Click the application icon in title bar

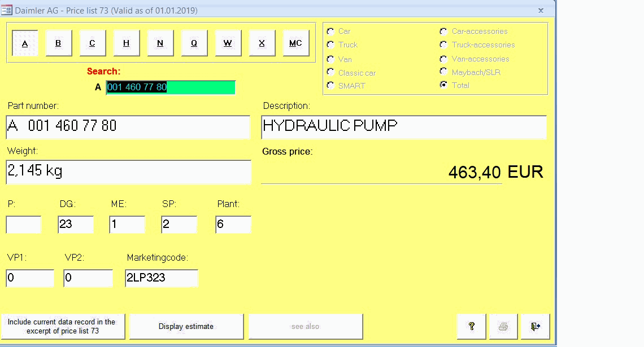click(7, 10)
